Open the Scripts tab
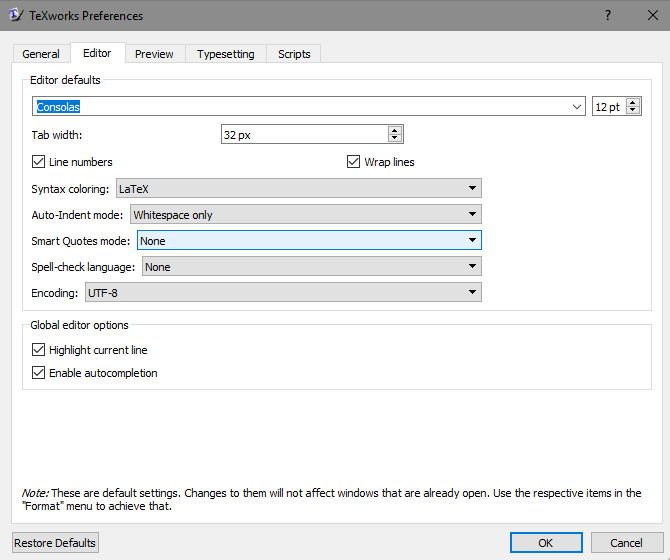The height and width of the screenshot is (560, 670). 294,54
